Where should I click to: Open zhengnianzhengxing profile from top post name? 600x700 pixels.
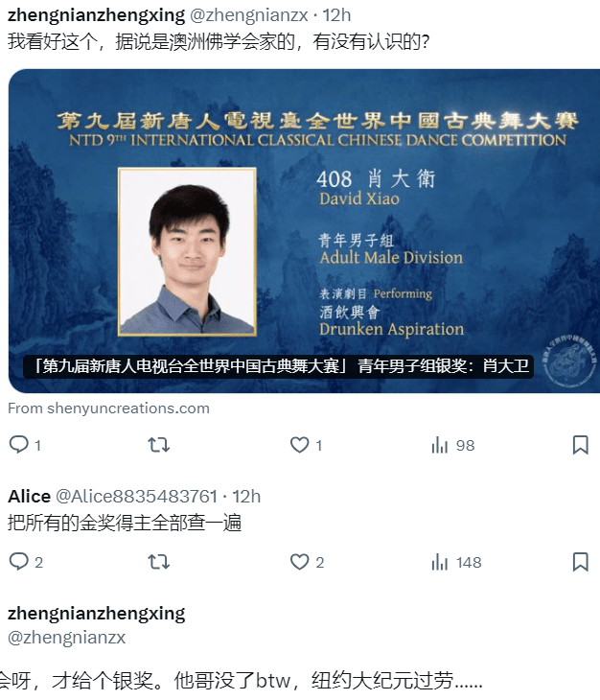pyautogui.click(x=97, y=15)
